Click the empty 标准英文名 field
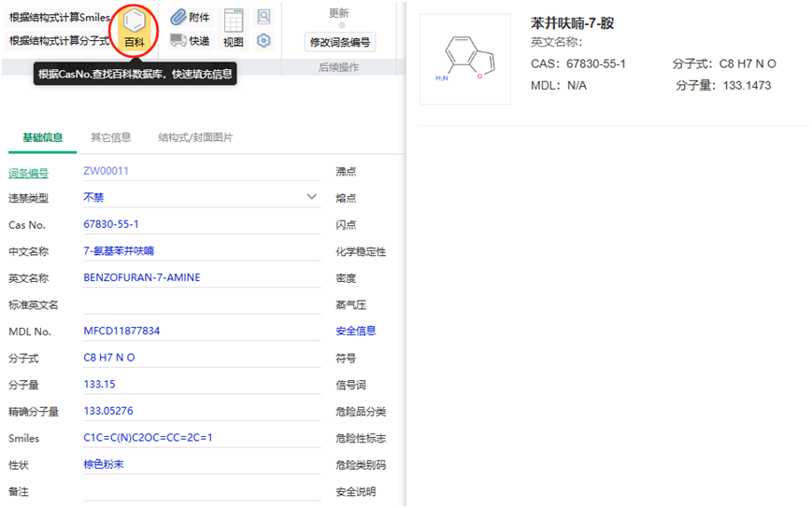The image size is (812, 508). [x=202, y=304]
